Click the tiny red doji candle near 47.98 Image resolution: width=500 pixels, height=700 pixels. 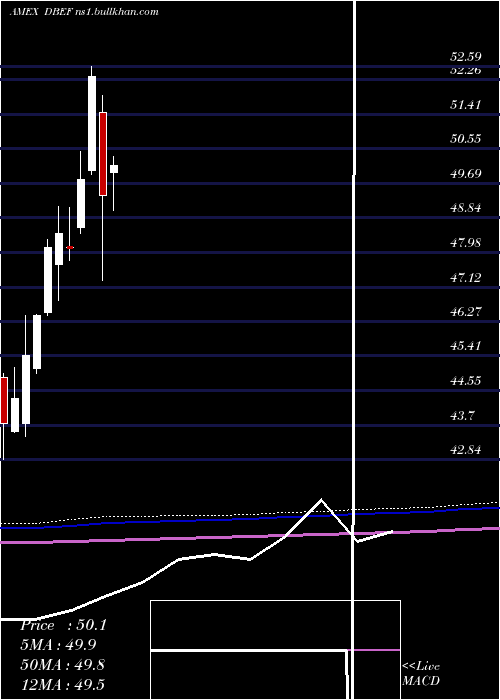[70, 247]
